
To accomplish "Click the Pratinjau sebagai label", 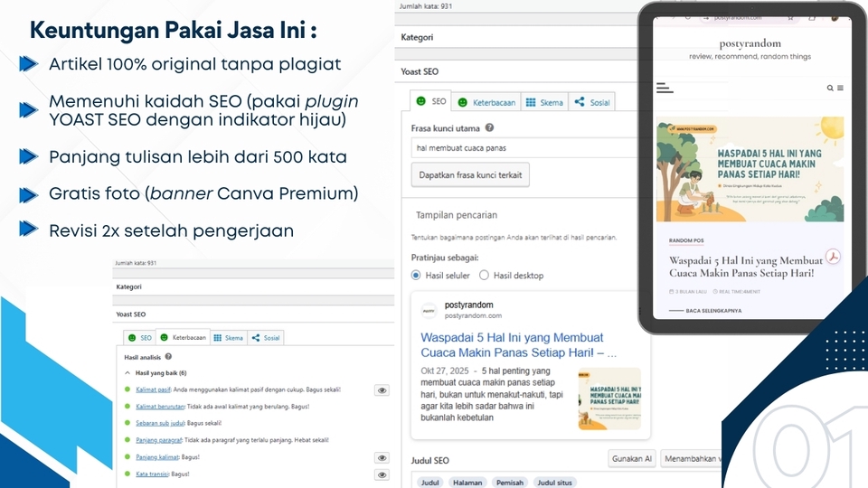I will [x=445, y=258].
